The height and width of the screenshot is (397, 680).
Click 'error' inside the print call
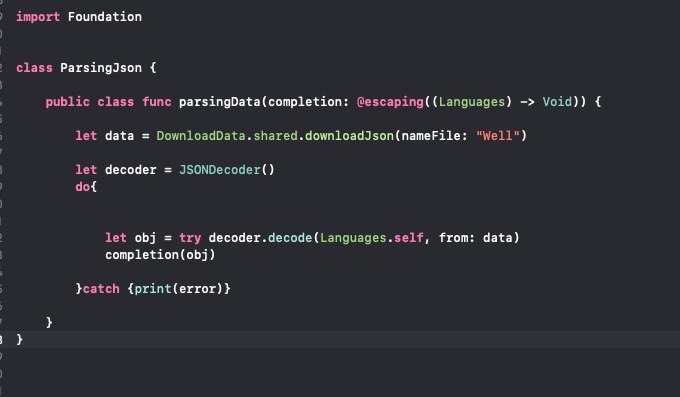tap(197, 289)
